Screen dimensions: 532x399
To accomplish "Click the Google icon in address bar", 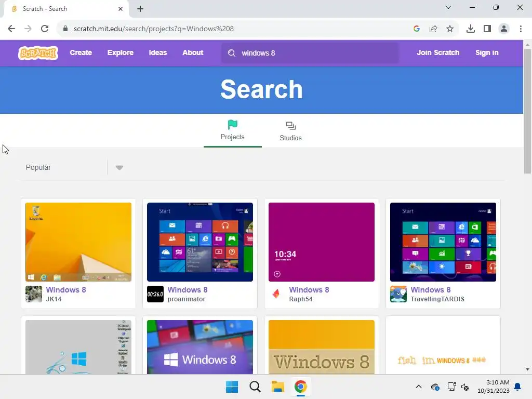I will click(x=417, y=29).
